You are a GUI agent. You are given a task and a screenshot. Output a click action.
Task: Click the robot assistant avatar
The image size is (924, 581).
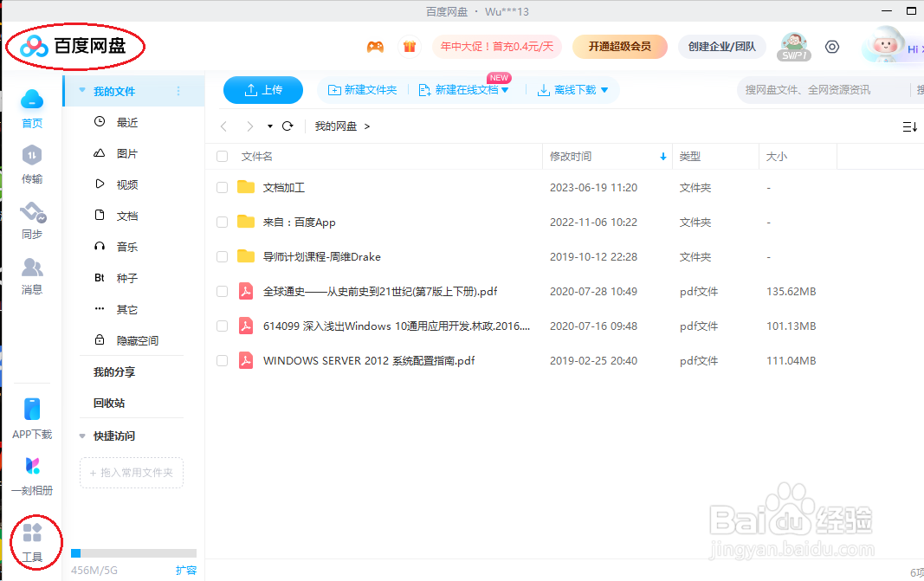pyautogui.click(x=884, y=45)
